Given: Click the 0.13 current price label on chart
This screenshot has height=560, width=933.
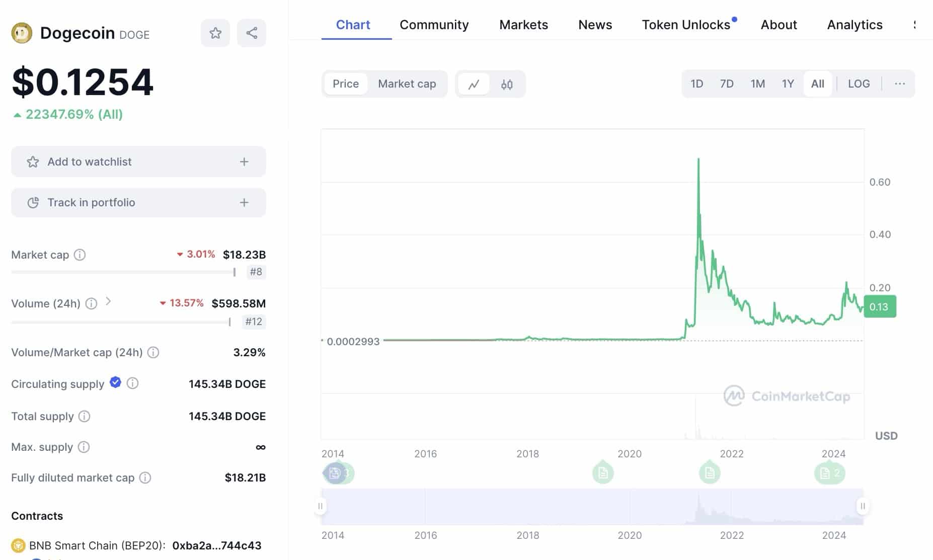Looking at the screenshot, I should tap(880, 307).
